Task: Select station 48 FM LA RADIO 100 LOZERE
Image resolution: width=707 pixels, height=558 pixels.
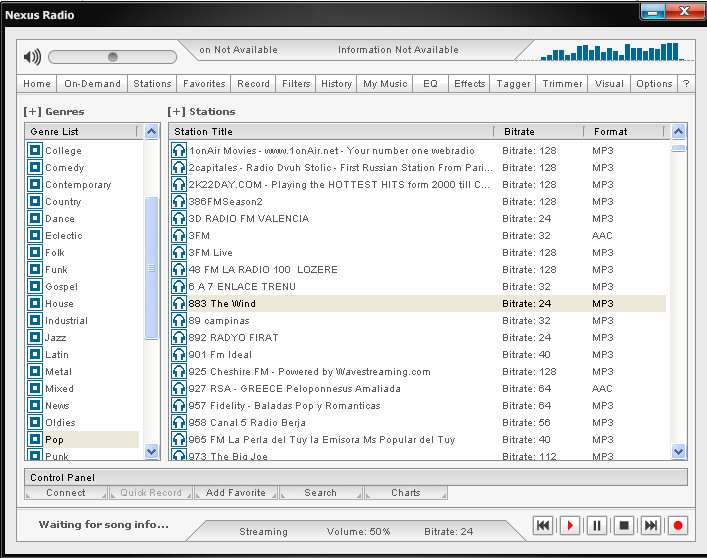Action: pyautogui.click(x=418, y=270)
